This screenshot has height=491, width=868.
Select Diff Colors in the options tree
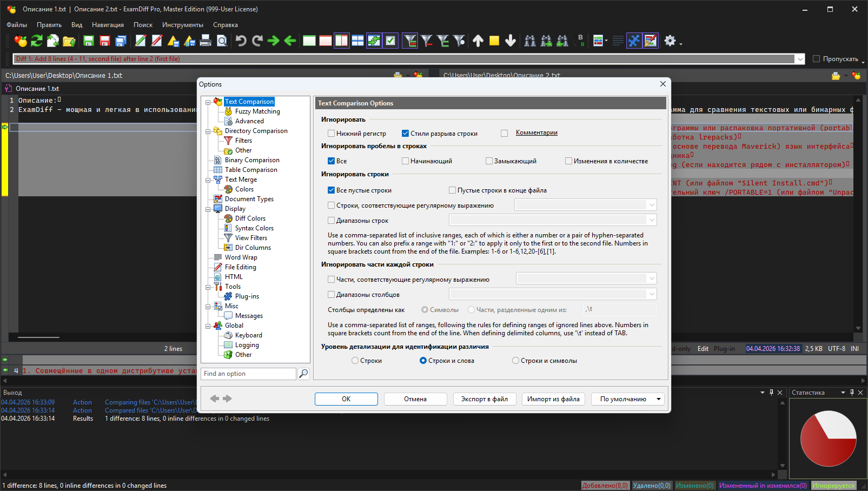[x=250, y=218]
